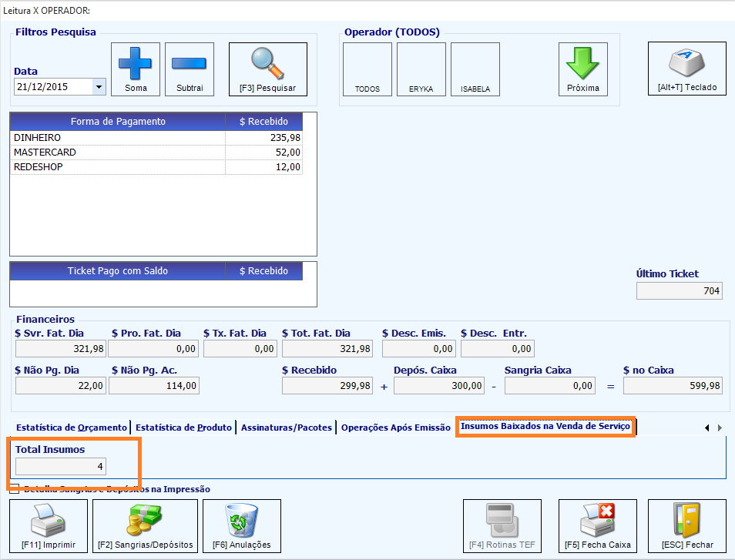Choose TODOS operators button
Viewport: 735px width, 560px height.
(367, 69)
